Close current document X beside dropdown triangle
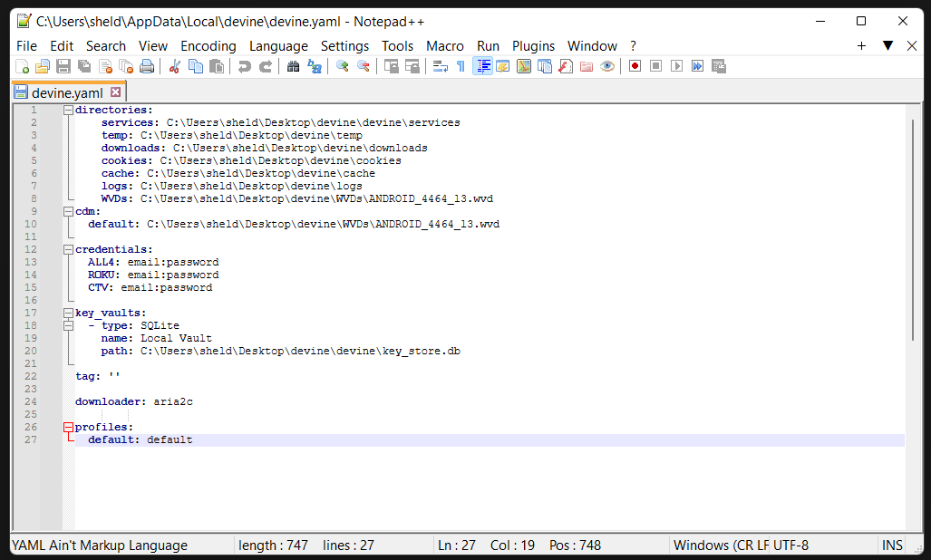 click(912, 45)
